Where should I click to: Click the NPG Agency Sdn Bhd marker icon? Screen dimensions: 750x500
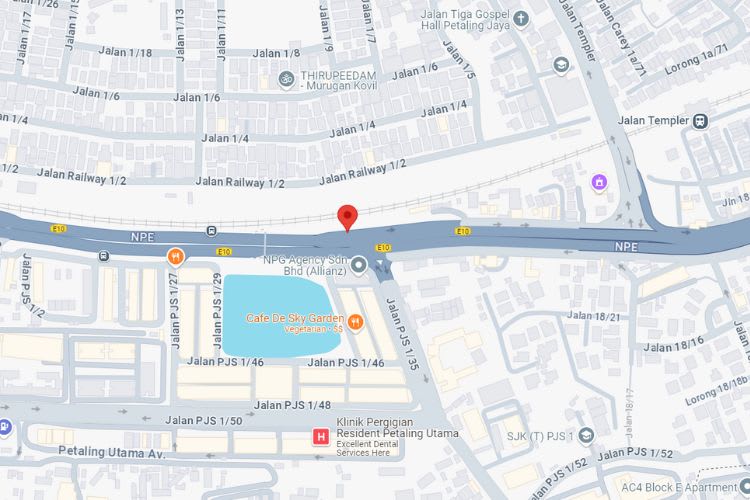pyautogui.click(x=358, y=265)
